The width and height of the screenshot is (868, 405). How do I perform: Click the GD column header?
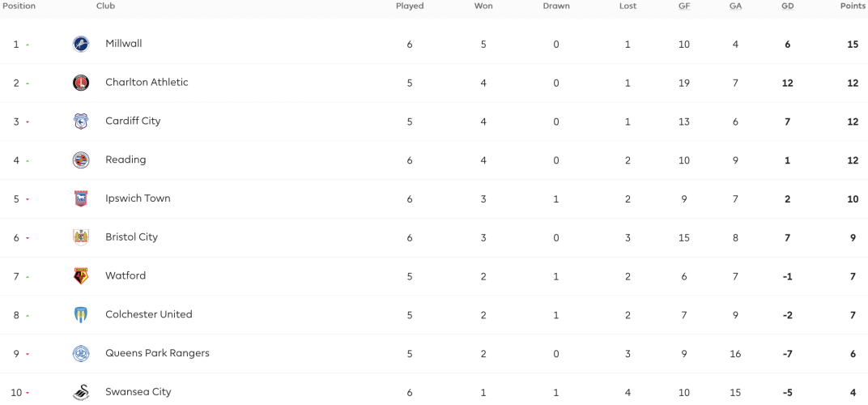(787, 6)
